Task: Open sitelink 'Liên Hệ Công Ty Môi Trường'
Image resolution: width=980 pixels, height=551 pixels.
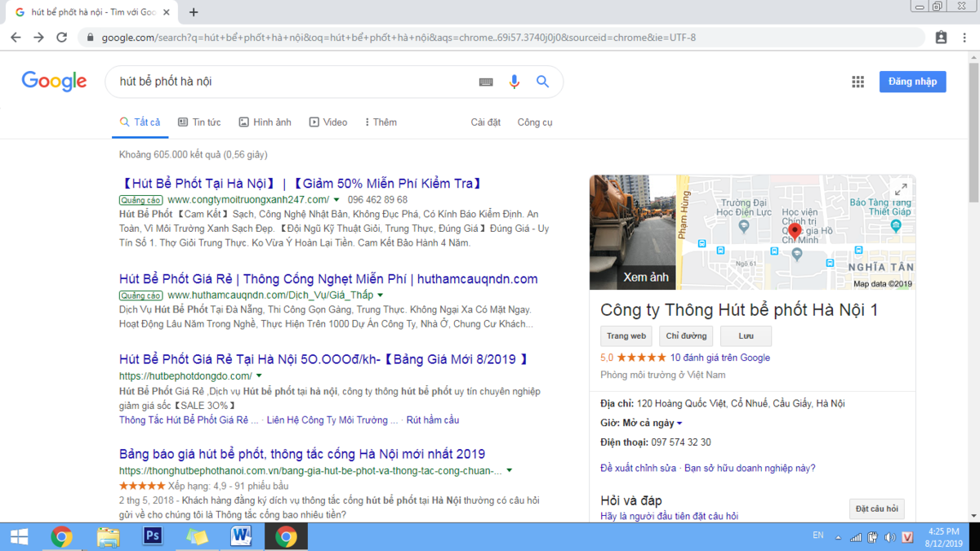Action: pyautogui.click(x=332, y=420)
